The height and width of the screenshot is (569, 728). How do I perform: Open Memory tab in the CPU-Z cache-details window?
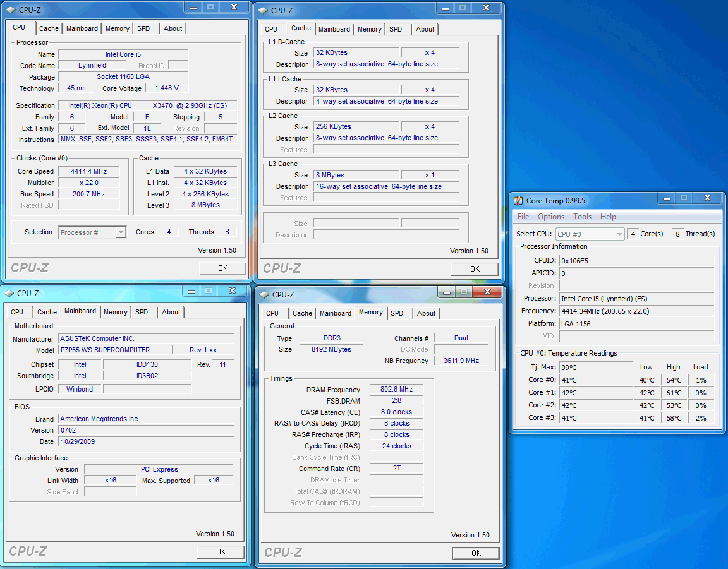click(x=370, y=29)
